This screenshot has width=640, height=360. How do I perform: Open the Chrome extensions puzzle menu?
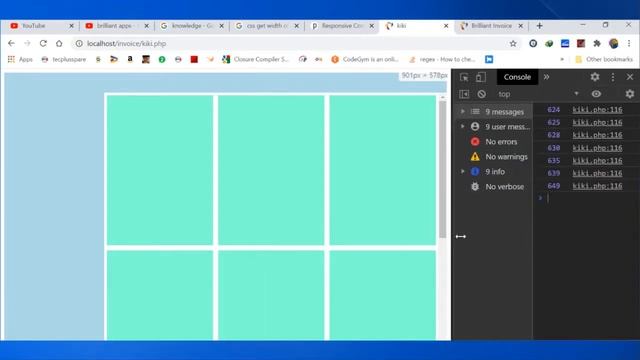click(x=597, y=43)
